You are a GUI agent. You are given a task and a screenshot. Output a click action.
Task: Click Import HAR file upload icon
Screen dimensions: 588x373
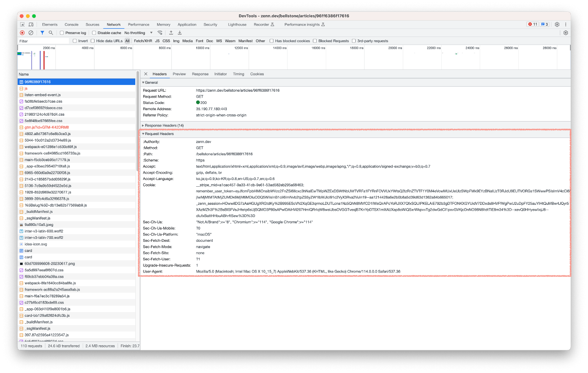pyautogui.click(x=171, y=33)
